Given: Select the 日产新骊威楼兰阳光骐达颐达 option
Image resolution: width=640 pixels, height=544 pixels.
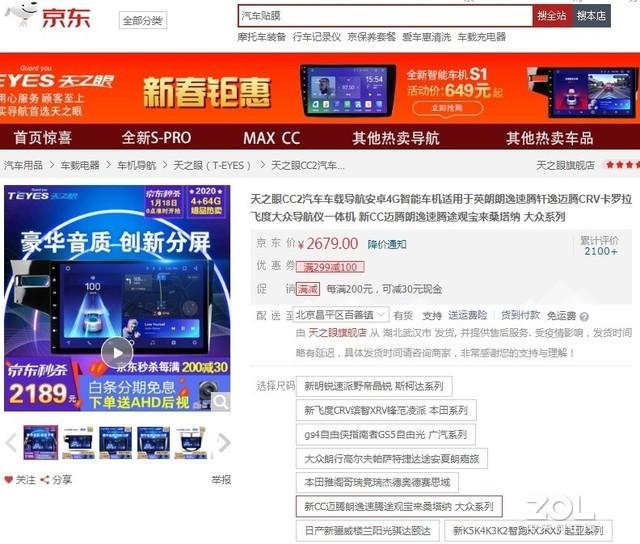Looking at the screenshot, I should (x=368, y=531).
